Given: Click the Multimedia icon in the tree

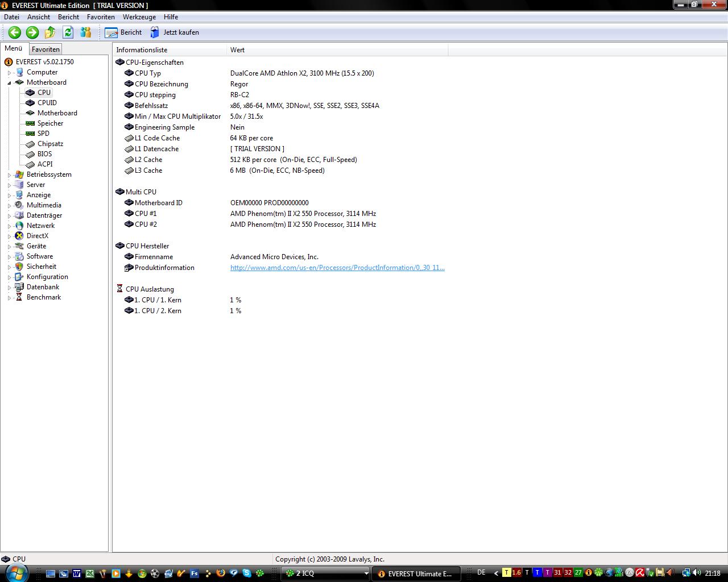Looking at the screenshot, I should (19, 205).
